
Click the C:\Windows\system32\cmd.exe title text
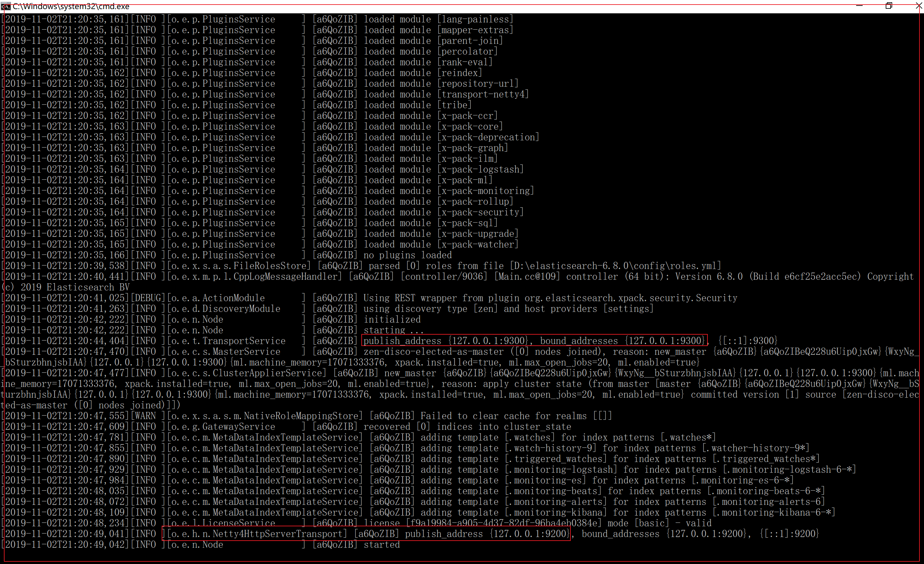tap(71, 6)
